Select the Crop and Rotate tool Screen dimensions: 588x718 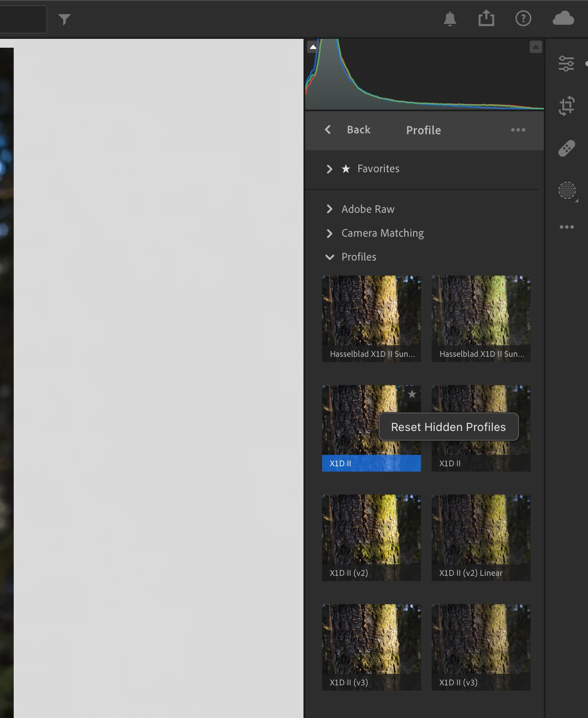(x=567, y=106)
